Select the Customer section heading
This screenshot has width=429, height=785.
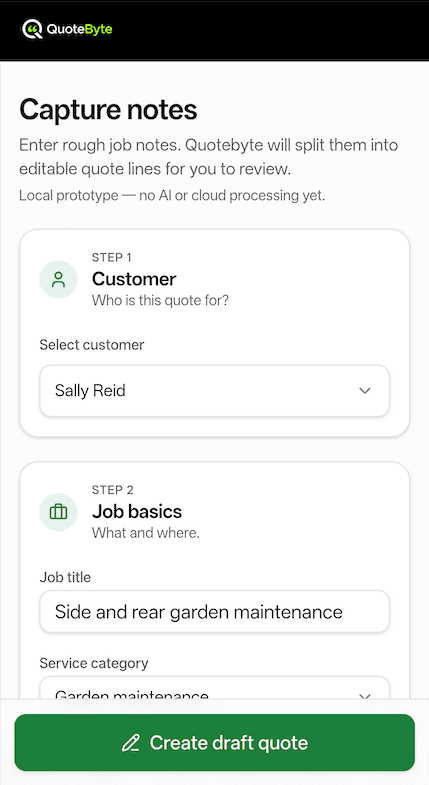tap(134, 279)
